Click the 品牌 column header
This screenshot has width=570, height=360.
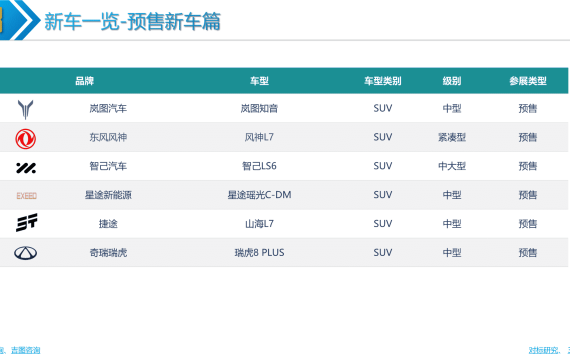84,81
